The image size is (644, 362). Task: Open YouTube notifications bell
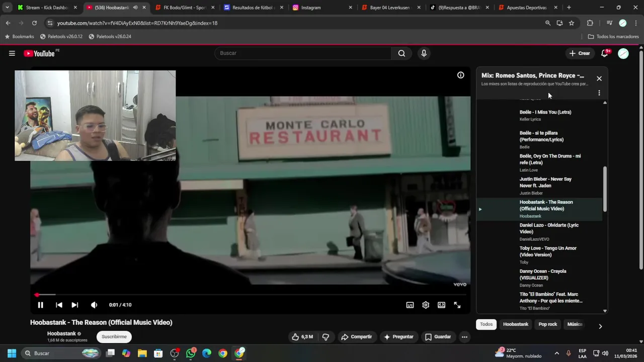coord(605,53)
